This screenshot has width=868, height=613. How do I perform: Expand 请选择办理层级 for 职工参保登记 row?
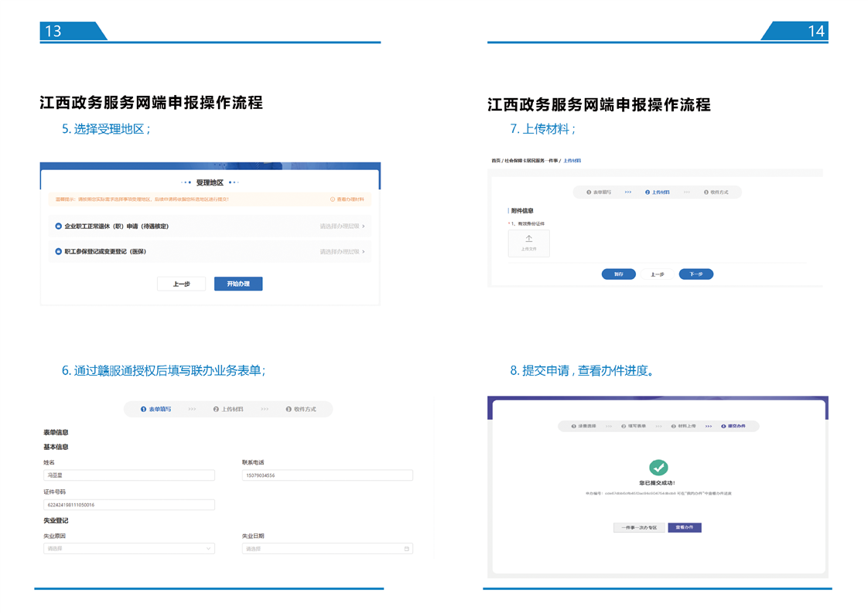342,252
